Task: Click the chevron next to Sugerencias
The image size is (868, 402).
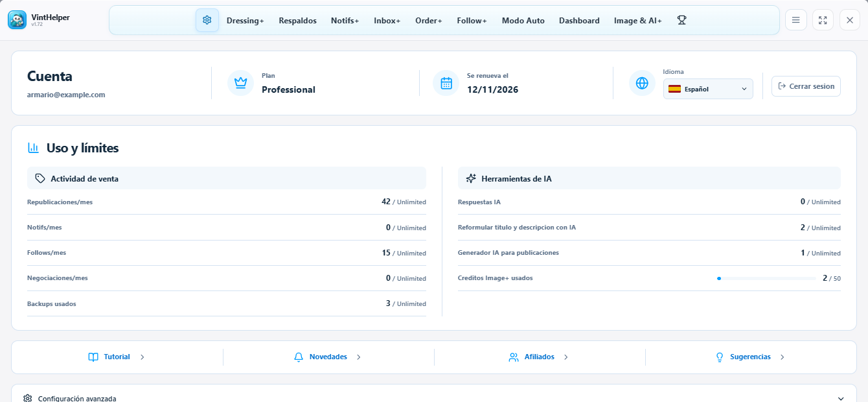Action: [x=782, y=357]
